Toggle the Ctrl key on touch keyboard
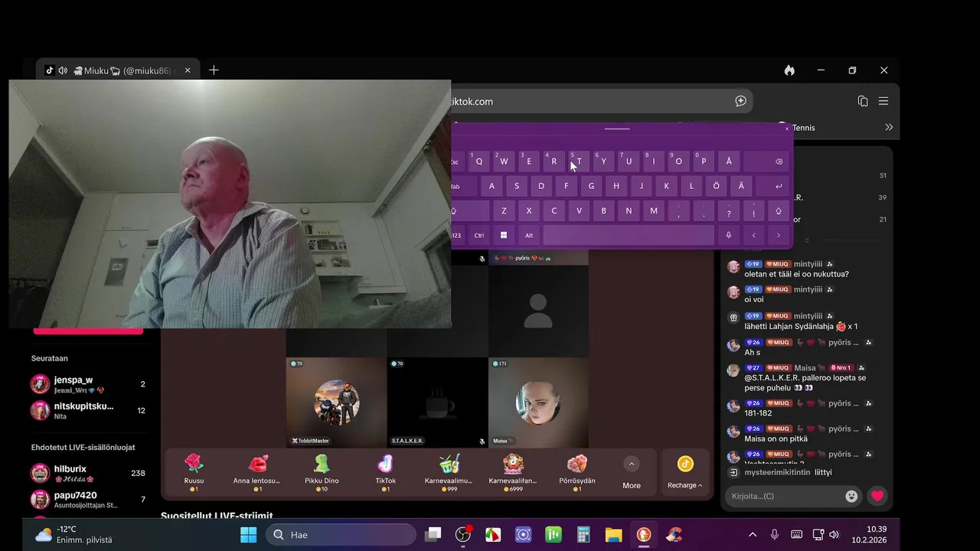Image resolution: width=980 pixels, height=551 pixels. [x=479, y=235]
